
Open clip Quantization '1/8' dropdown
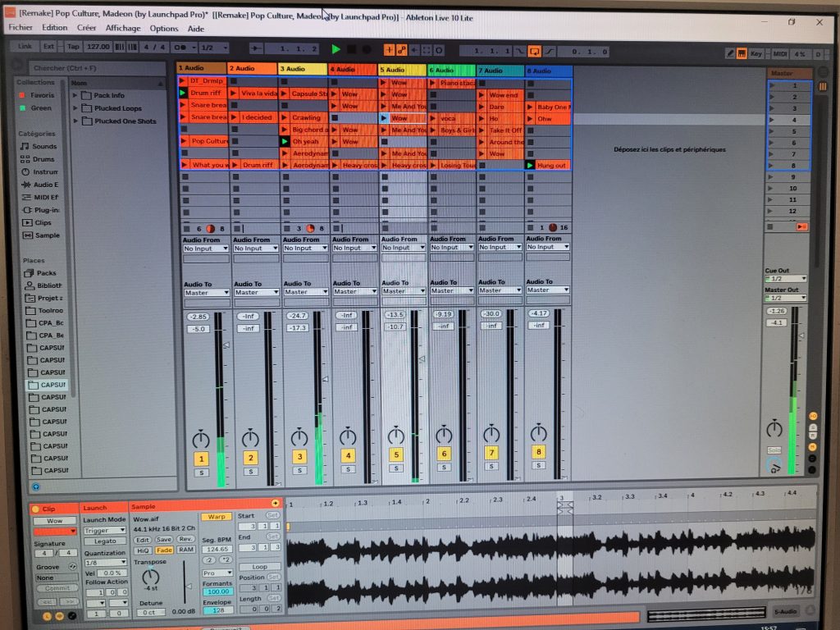(x=106, y=563)
